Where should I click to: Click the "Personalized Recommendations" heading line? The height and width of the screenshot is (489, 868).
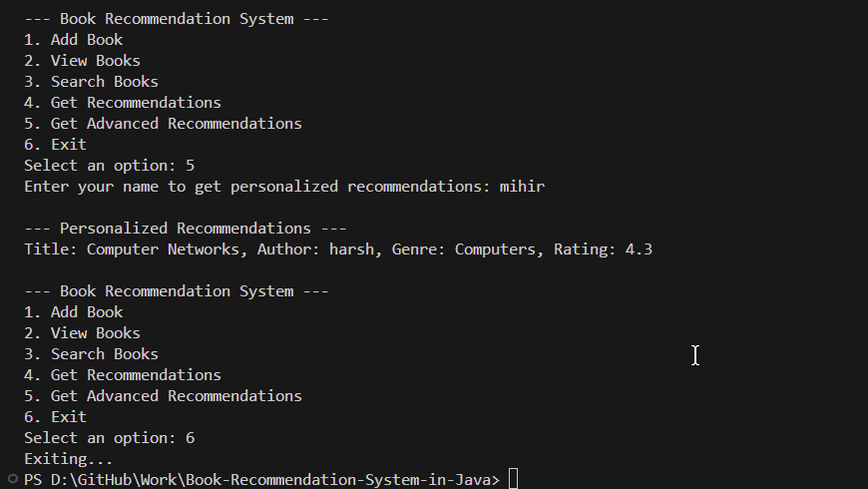(186, 229)
